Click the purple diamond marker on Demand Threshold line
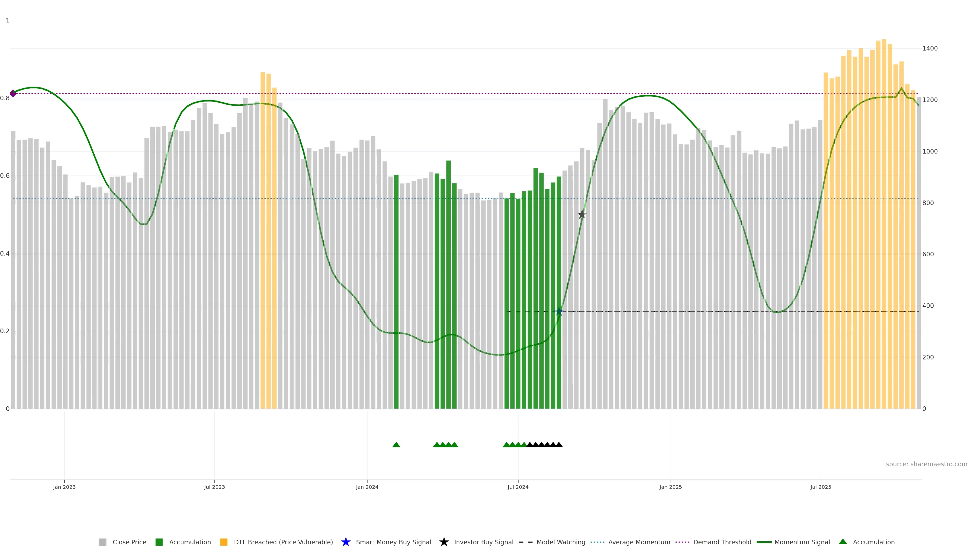Image resolution: width=980 pixels, height=551 pixels. point(13,93)
